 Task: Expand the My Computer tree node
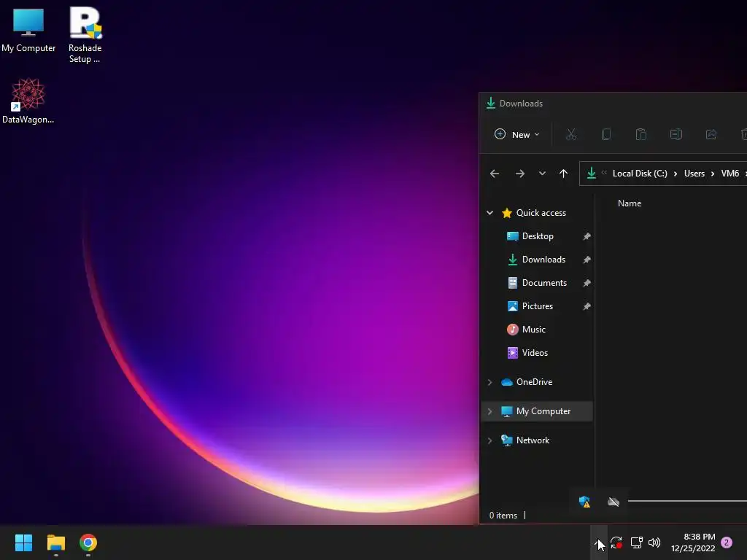point(489,411)
